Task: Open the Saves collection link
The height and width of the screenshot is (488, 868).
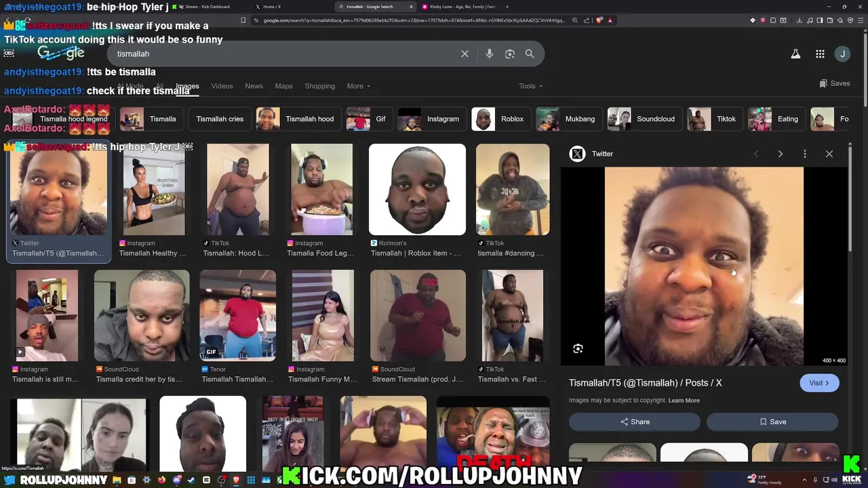Action: (835, 83)
